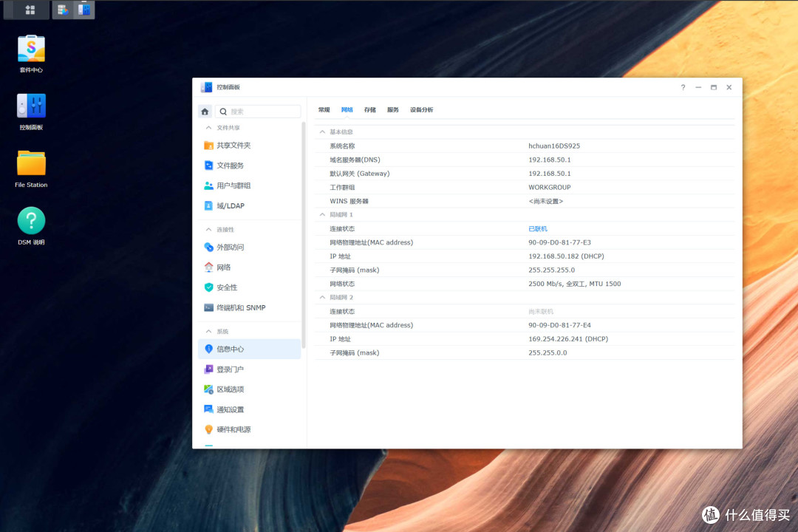Click the sidebar vertical scrollbar
The width and height of the screenshot is (798, 532).
click(x=304, y=234)
